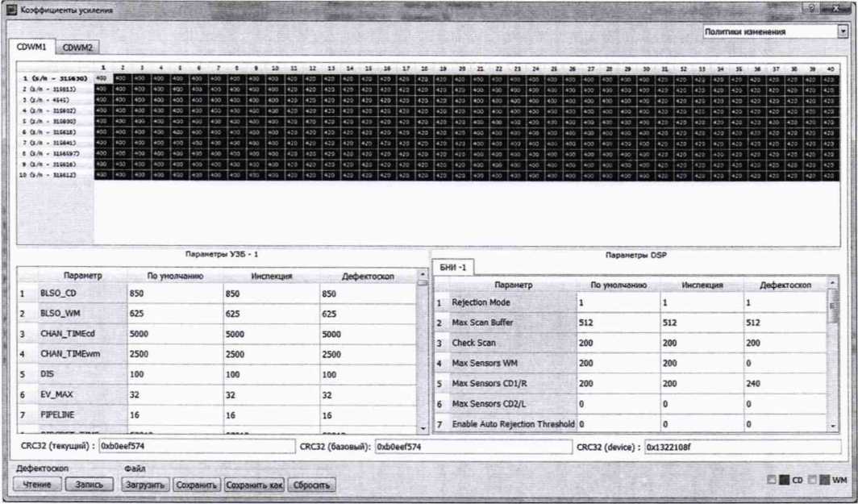The width and height of the screenshot is (858, 504).
Task: Select row header 2 in gain grid
Action: [x=55, y=90]
